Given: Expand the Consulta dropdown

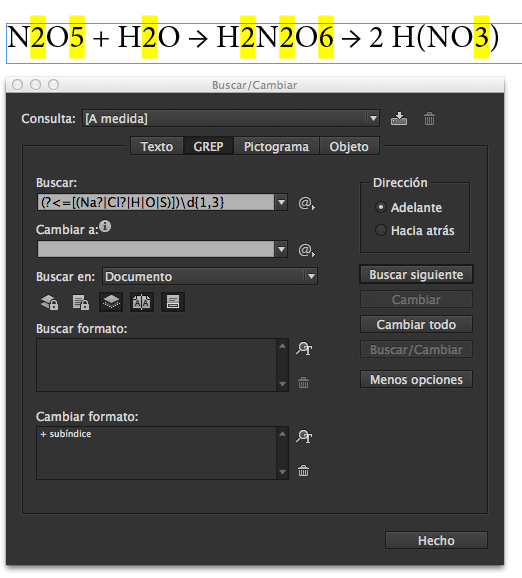Looking at the screenshot, I should pos(373,119).
